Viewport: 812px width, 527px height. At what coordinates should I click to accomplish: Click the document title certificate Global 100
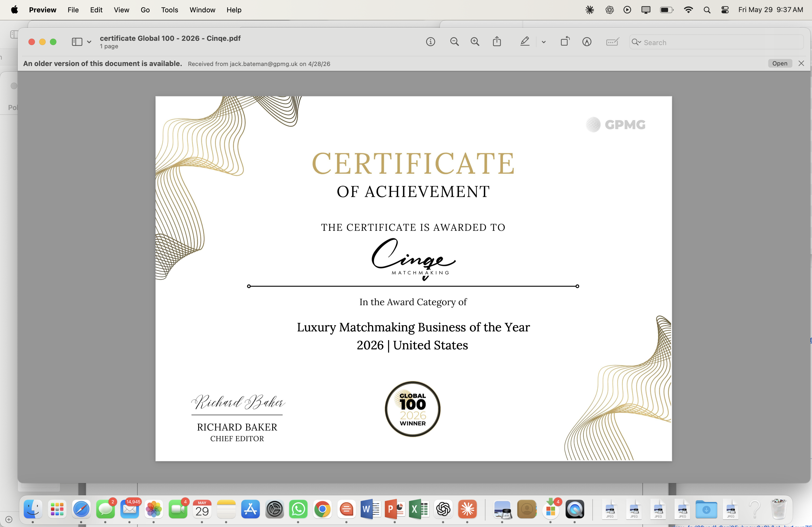pos(170,38)
